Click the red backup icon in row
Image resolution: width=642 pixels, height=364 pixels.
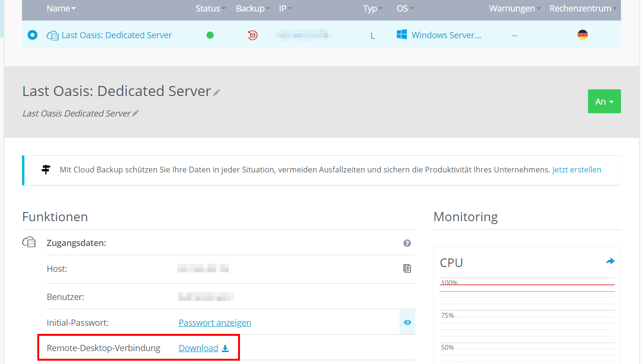point(252,35)
